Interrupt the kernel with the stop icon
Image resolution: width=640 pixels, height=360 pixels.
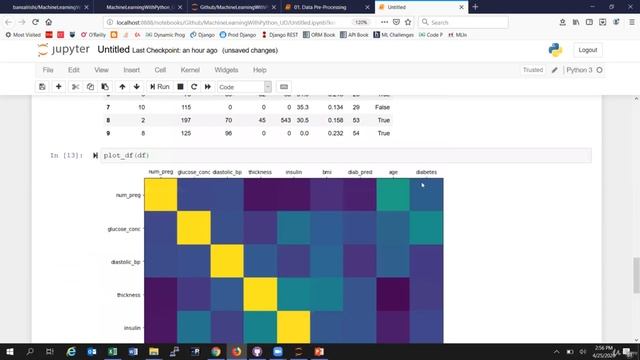coord(180,87)
